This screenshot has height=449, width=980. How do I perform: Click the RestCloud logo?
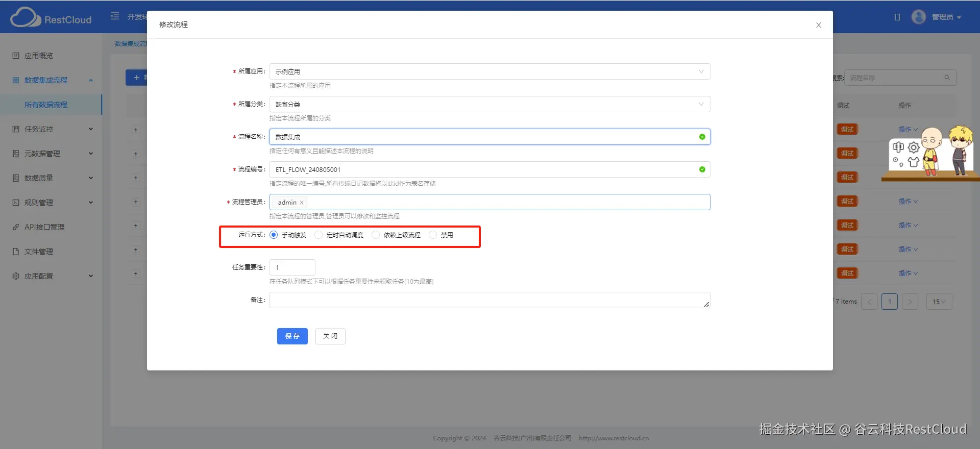click(x=51, y=18)
